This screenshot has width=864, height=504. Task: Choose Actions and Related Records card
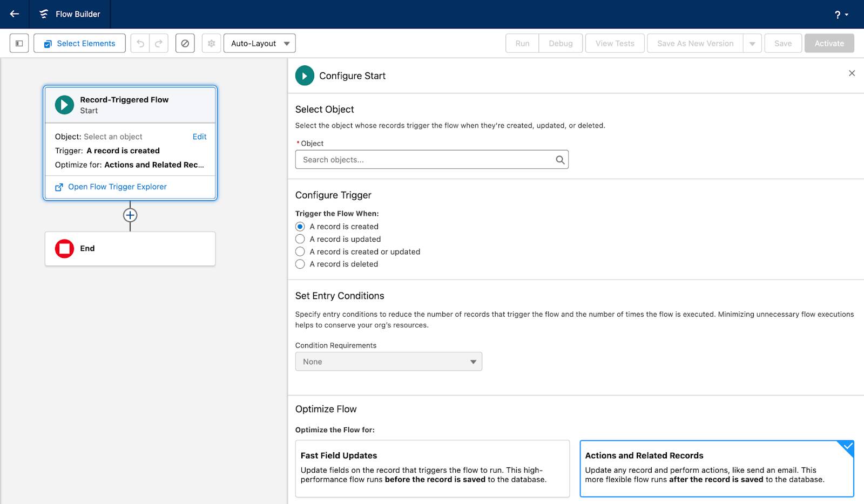tap(717, 468)
